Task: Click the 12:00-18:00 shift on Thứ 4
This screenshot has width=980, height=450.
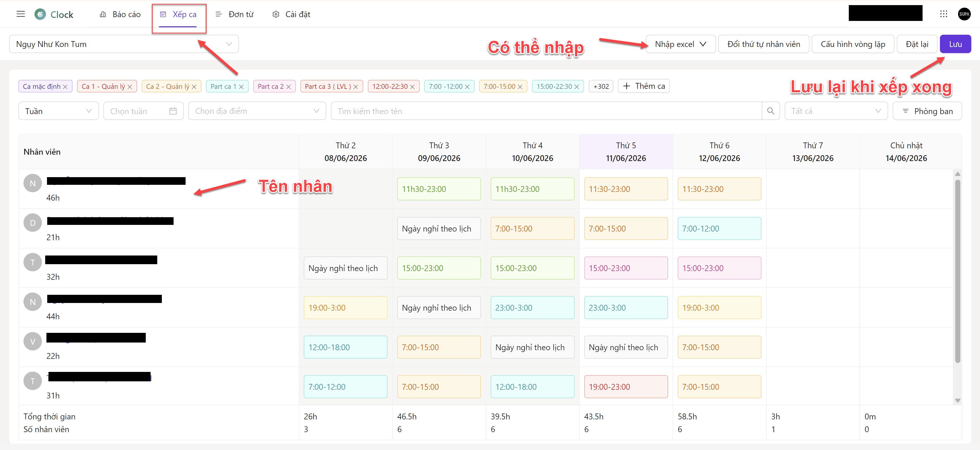Action: click(x=532, y=387)
